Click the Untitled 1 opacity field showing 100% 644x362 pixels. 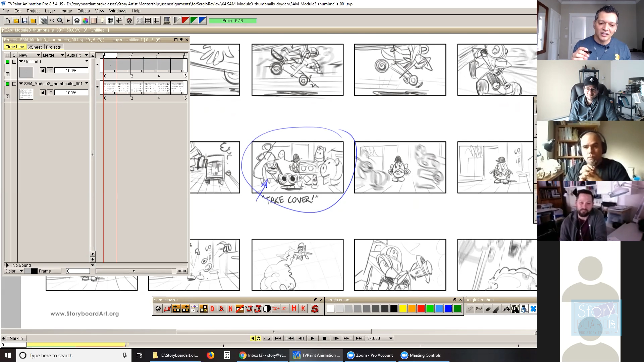71,70
